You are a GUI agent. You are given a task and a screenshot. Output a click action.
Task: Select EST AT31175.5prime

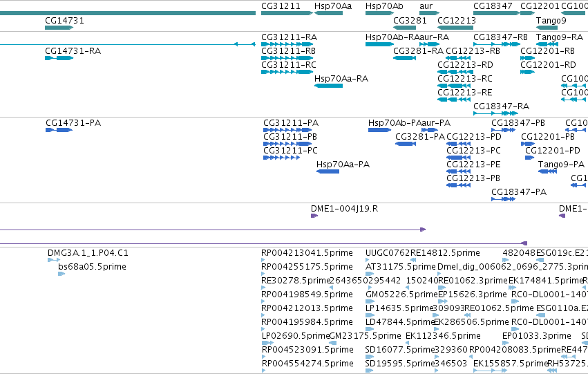(x=401, y=267)
